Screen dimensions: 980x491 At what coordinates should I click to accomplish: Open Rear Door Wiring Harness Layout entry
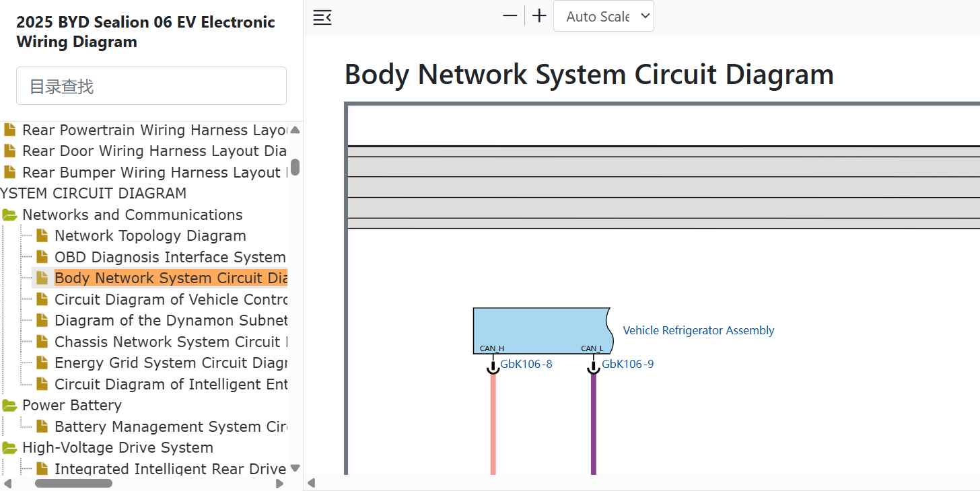(x=155, y=151)
